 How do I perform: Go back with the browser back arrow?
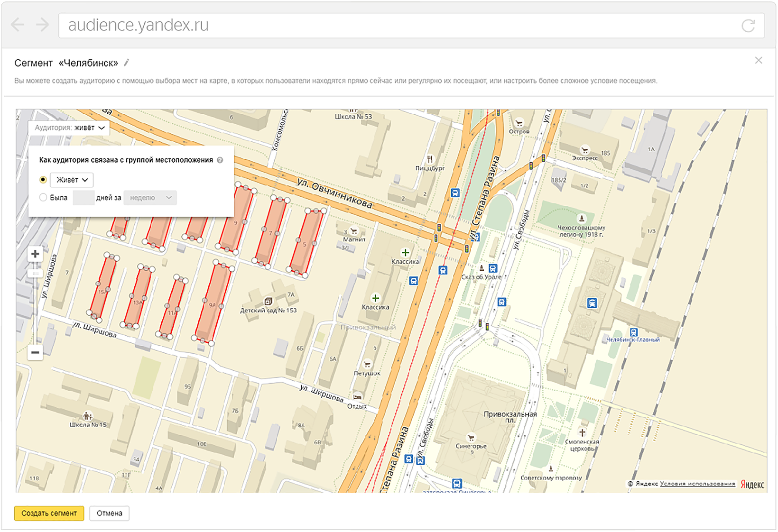click(x=18, y=25)
